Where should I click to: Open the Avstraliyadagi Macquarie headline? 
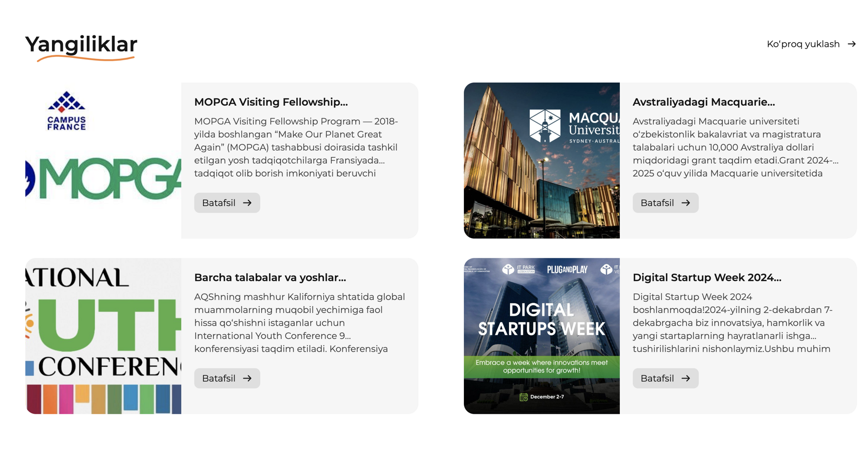pyautogui.click(x=703, y=102)
